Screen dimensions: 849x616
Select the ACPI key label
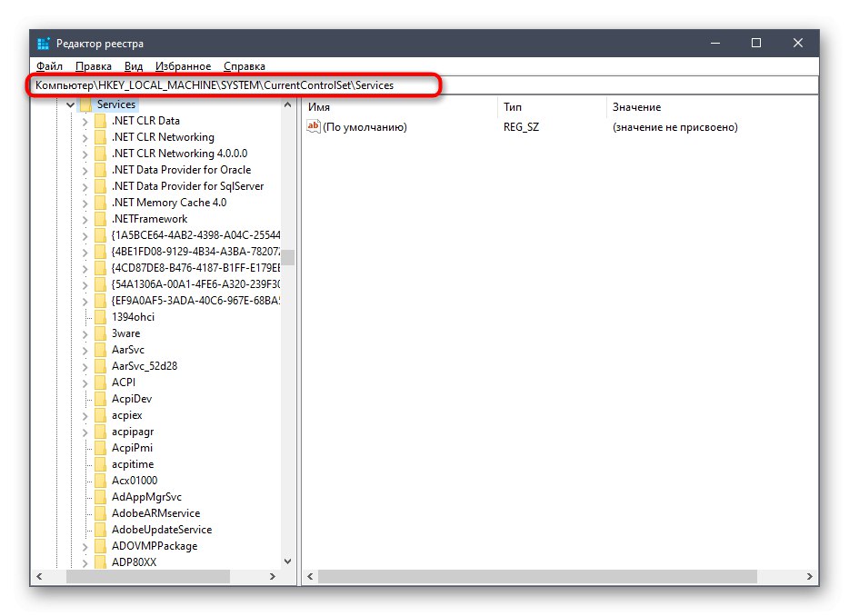coord(124,383)
